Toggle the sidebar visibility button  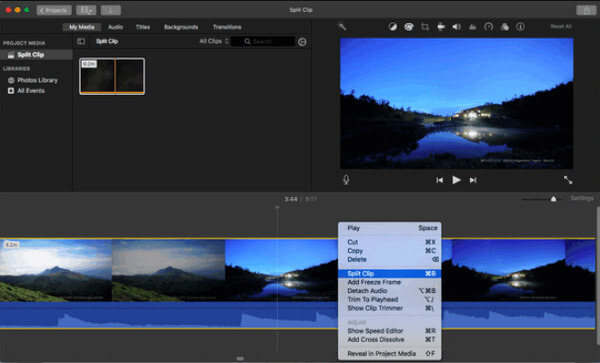pyautogui.click(x=81, y=41)
